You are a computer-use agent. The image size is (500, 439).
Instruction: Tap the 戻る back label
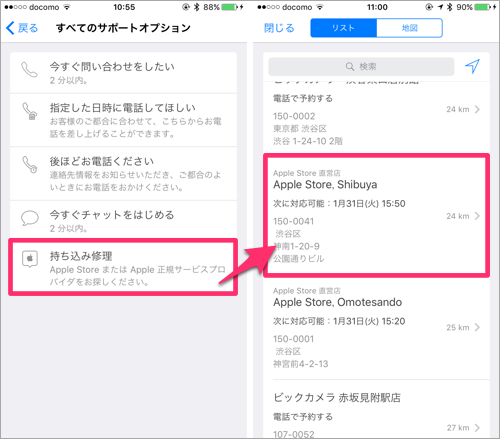click(28, 28)
